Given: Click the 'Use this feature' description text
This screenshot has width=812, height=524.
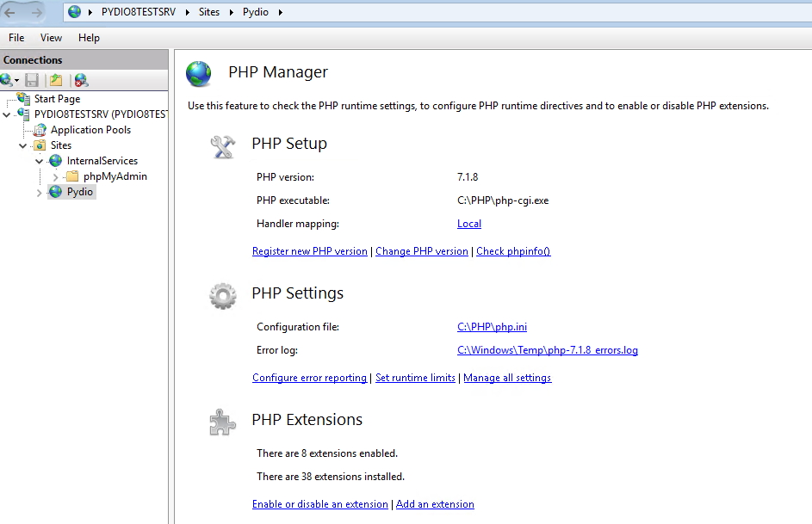Looking at the screenshot, I should pyautogui.click(x=478, y=106).
